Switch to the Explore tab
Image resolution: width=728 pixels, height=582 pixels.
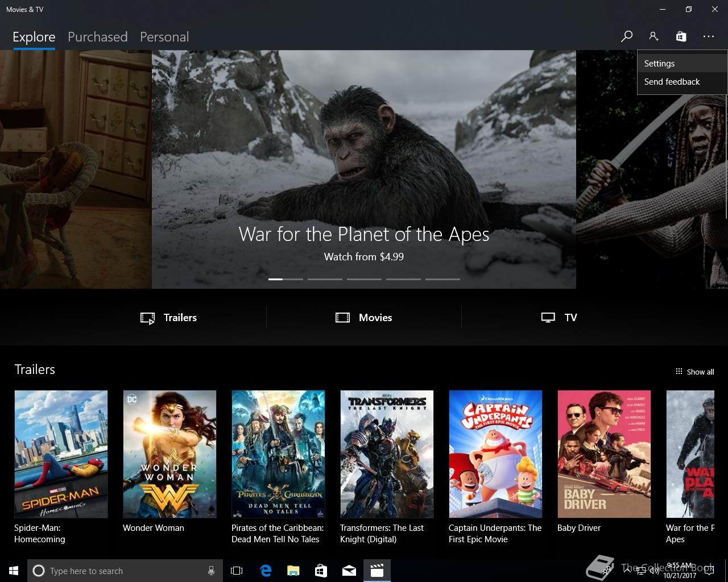(34, 37)
